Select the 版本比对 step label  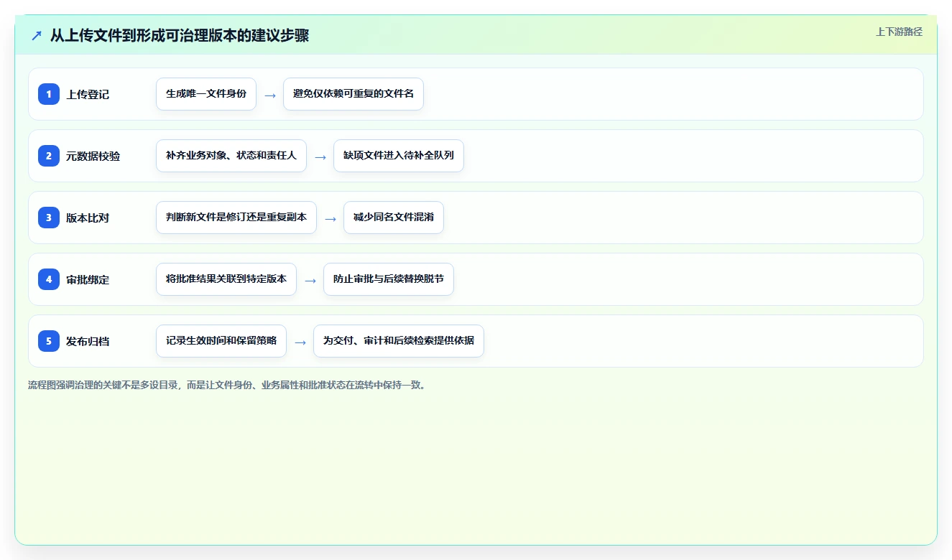(88, 218)
